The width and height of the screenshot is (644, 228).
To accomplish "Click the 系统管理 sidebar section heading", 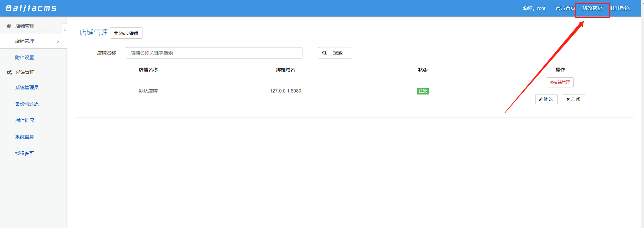I will tap(25, 72).
